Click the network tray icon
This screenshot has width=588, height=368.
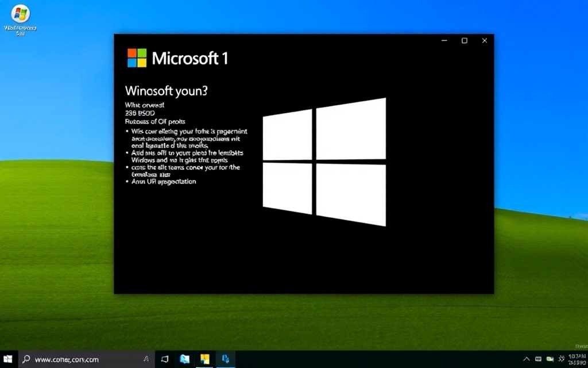pyautogui.click(x=562, y=359)
